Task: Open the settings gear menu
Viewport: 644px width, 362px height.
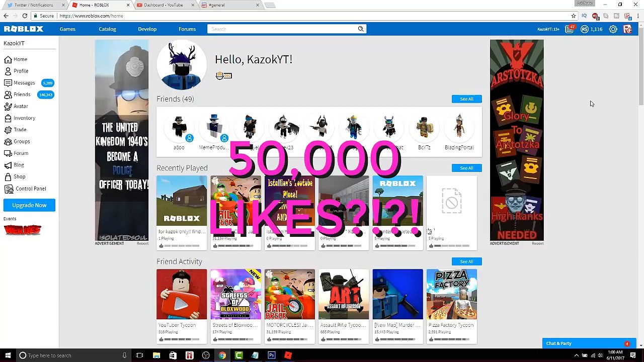Action: pos(613,29)
